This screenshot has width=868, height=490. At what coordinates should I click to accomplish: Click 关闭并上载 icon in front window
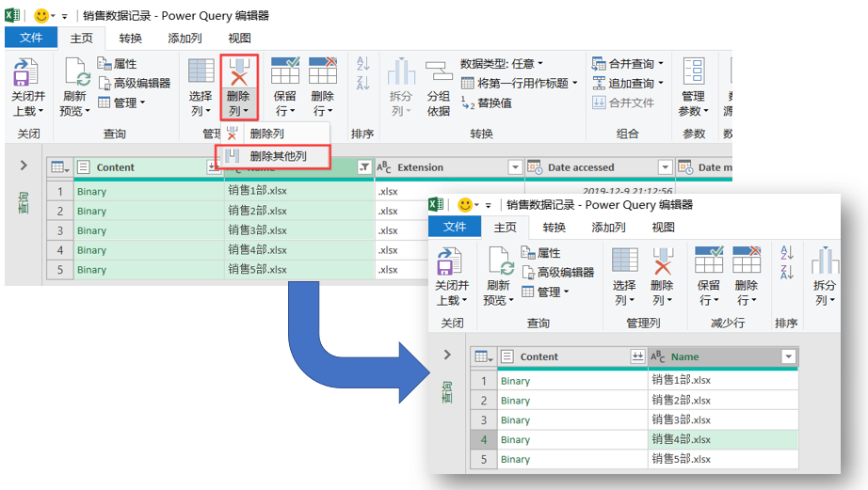(449, 261)
